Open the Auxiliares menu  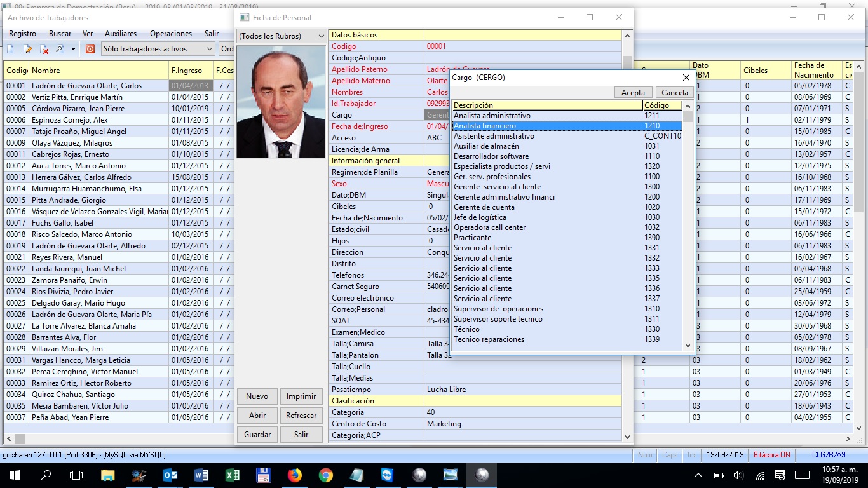point(121,34)
